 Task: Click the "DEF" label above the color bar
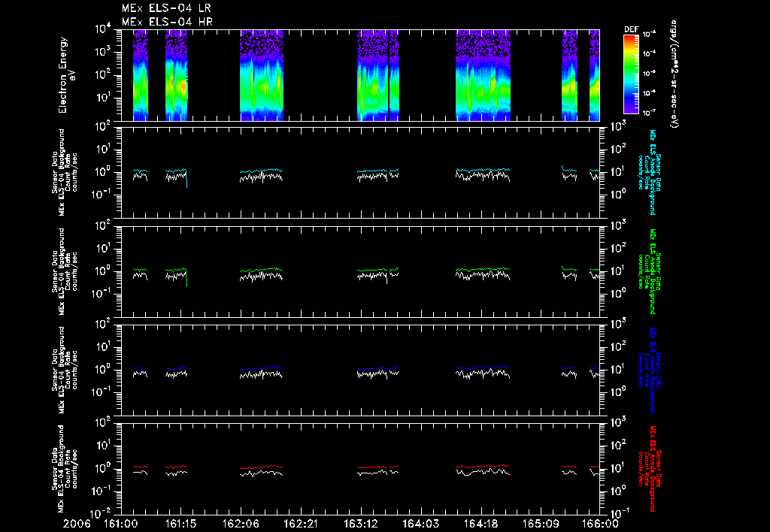coord(631,29)
